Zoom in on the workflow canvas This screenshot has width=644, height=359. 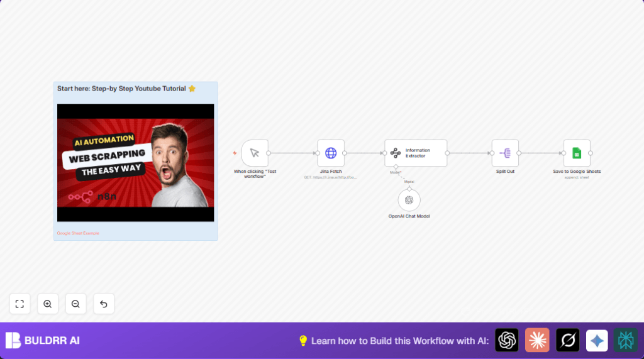(48, 304)
